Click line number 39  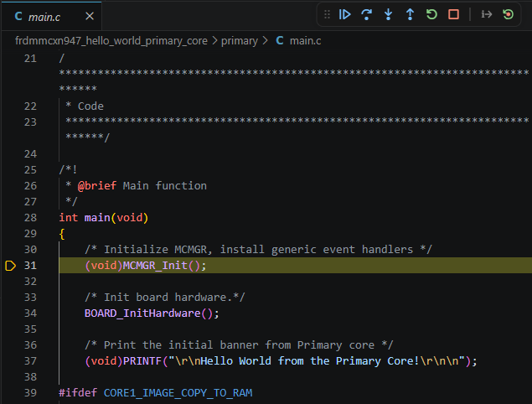coord(30,393)
